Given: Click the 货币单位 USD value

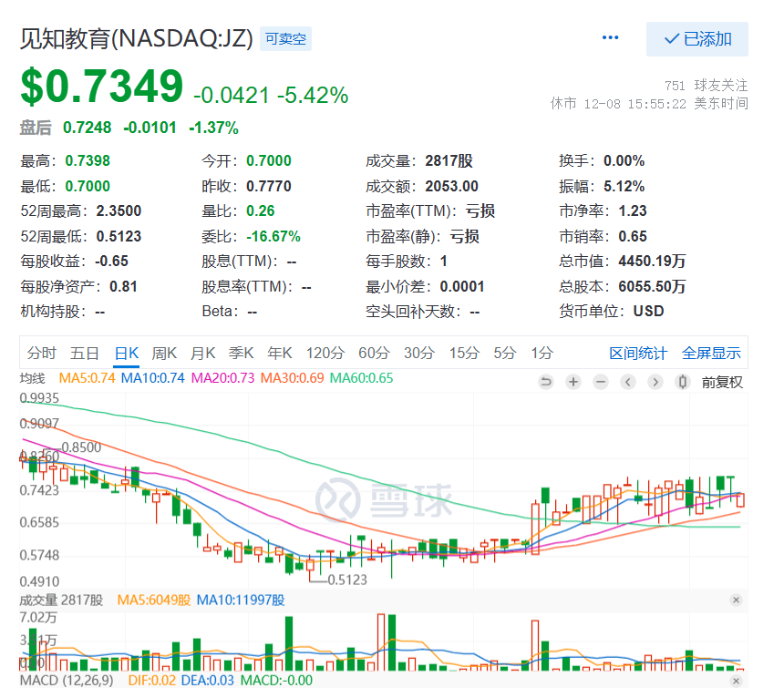Looking at the screenshot, I should [648, 312].
